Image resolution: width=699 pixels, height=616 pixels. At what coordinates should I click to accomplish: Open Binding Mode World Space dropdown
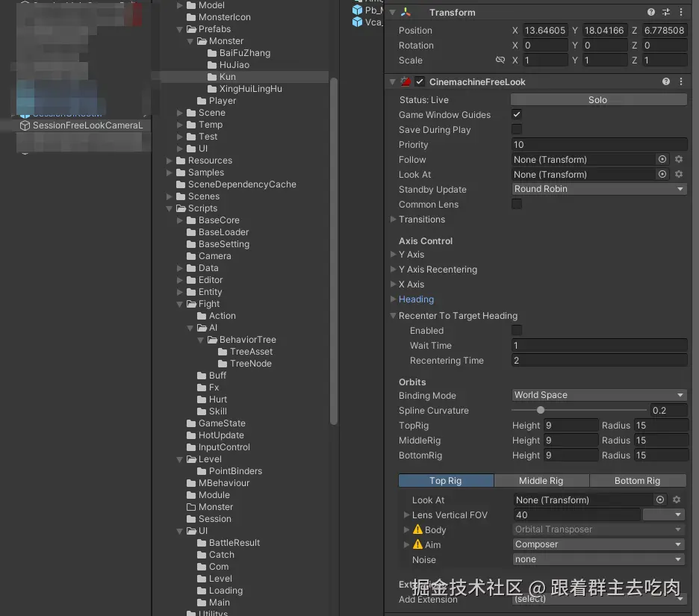(599, 395)
